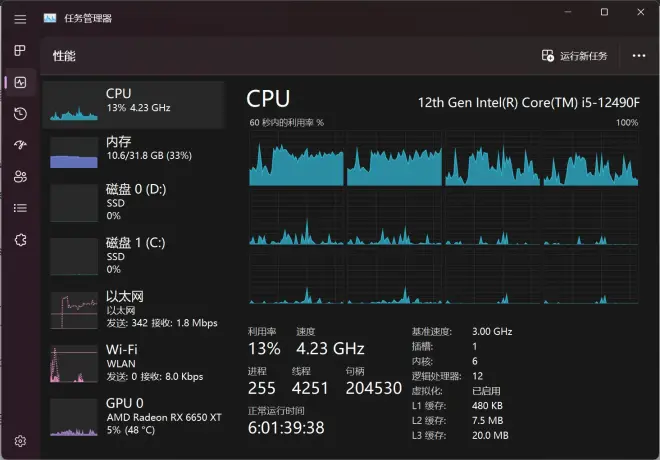
Task: Open Task Manager settings gear
Action: 20,441
